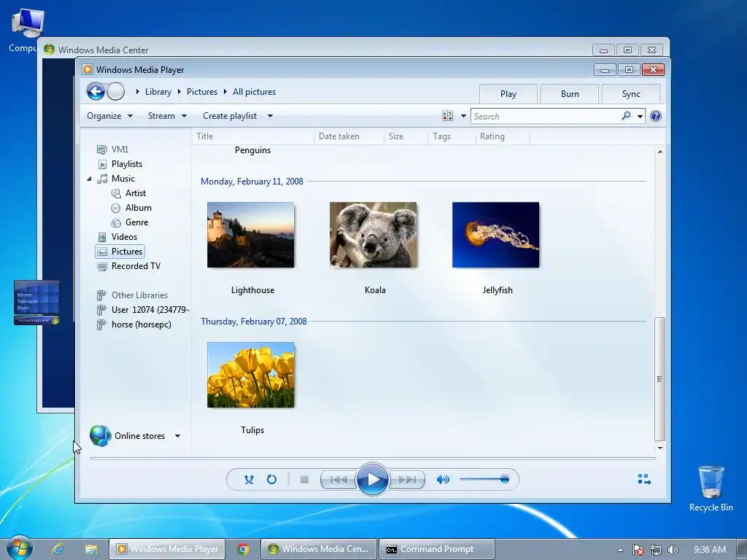The height and width of the screenshot is (560, 747).
Task: Click the Forward navigation button
Action: (x=115, y=91)
